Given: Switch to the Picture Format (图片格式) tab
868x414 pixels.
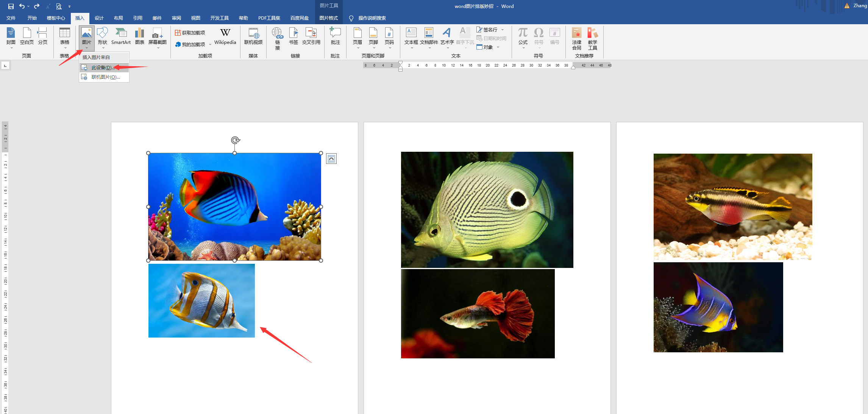Looking at the screenshot, I should pyautogui.click(x=329, y=18).
